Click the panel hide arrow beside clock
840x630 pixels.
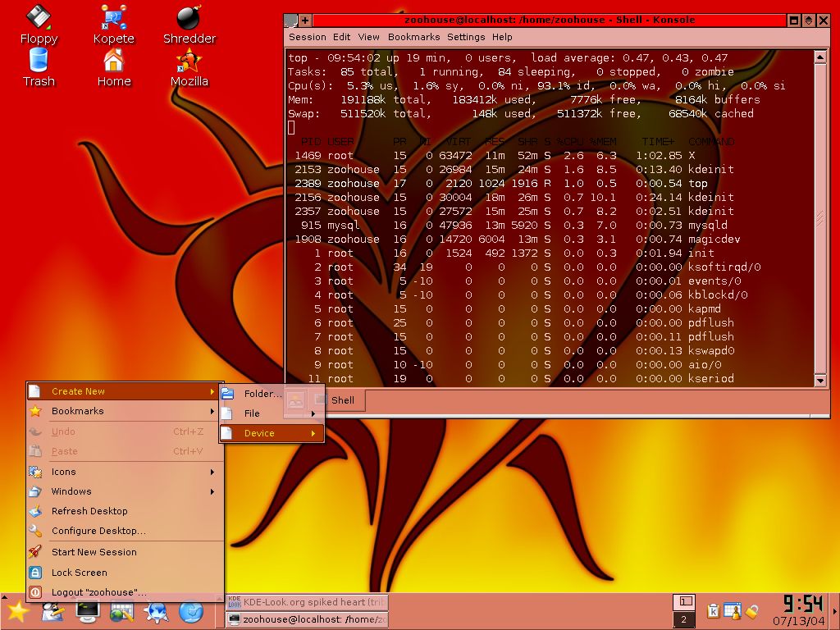pyautogui.click(x=834, y=611)
